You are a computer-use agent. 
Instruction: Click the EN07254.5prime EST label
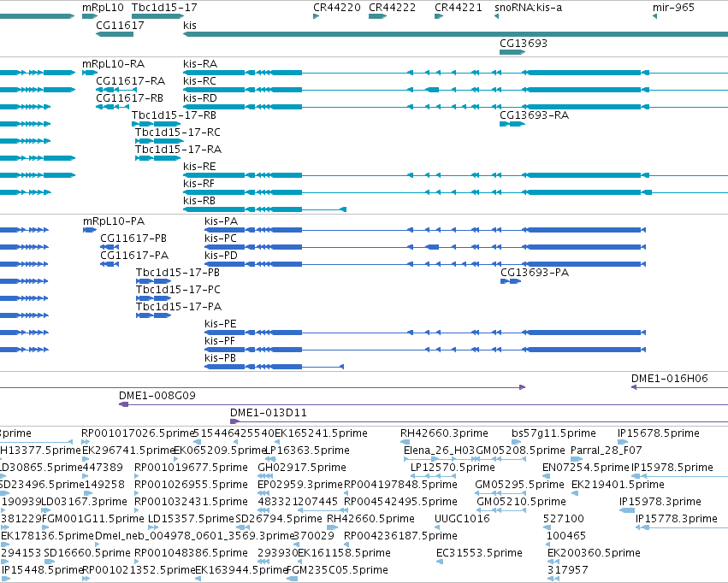click(x=586, y=467)
